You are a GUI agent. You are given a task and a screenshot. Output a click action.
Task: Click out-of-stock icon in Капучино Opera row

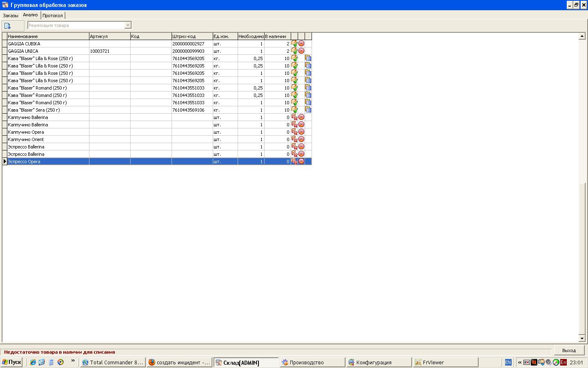[x=294, y=132]
